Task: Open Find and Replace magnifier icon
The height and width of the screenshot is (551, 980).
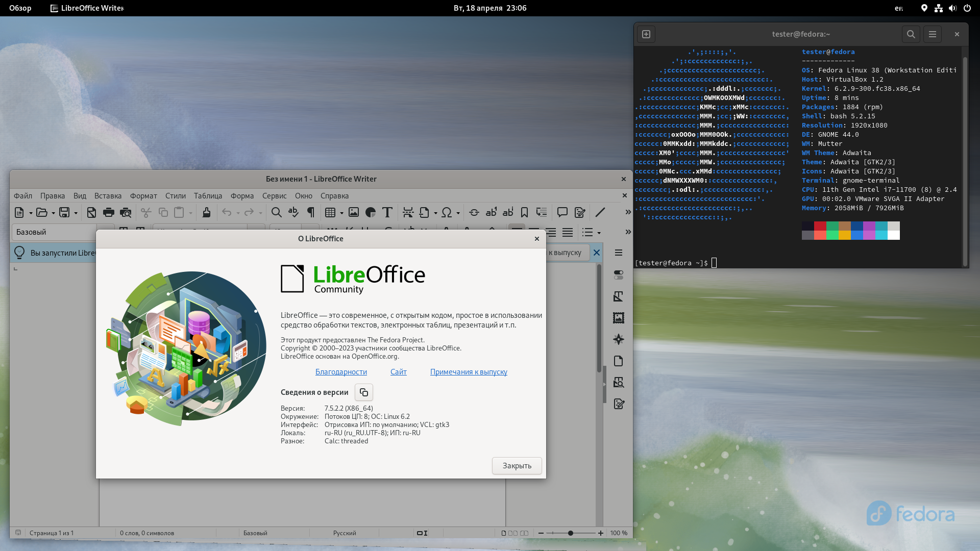Action: pos(276,212)
